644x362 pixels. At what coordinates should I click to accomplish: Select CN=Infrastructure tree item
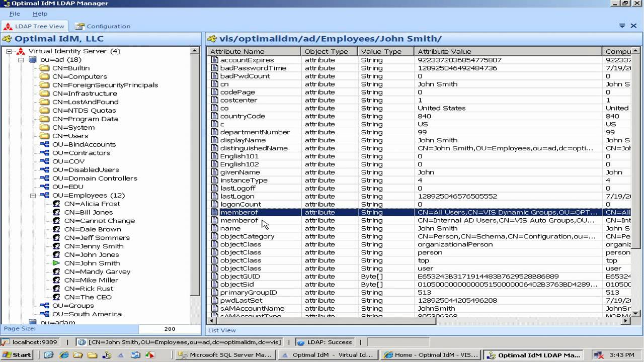[x=85, y=94]
